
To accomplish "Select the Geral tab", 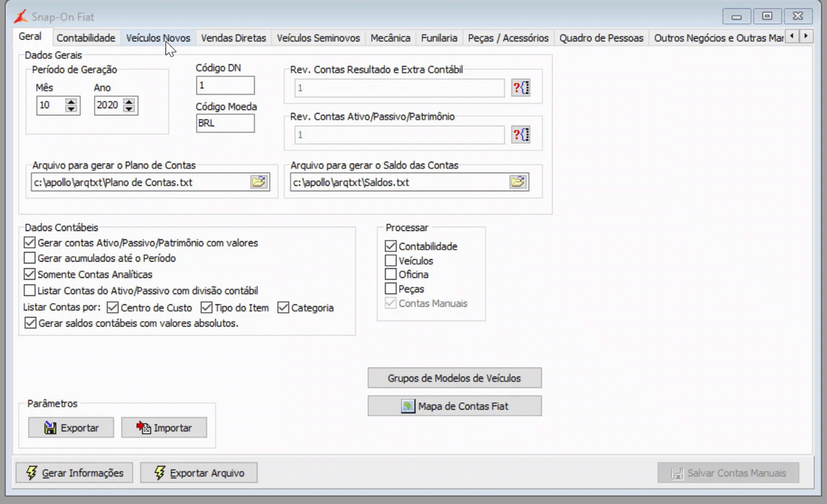I will (x=30, y=36).
